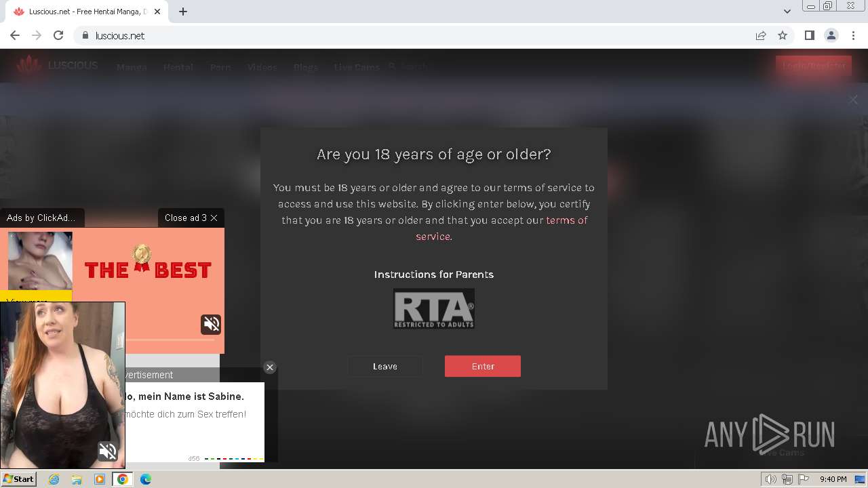The height and width of the screenshot is (488, 868).
Task: Click the red Enter button
Action: (x=483, y=366)
